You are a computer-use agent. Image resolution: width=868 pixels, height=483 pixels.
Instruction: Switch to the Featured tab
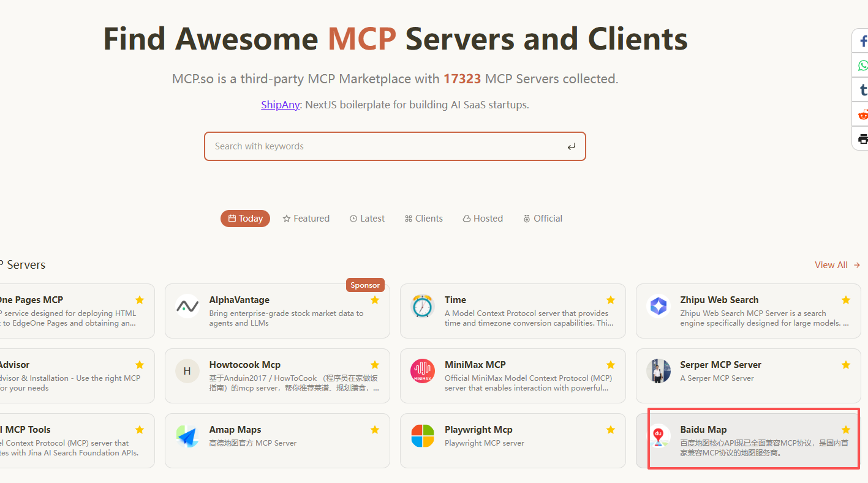click(306, 219)
